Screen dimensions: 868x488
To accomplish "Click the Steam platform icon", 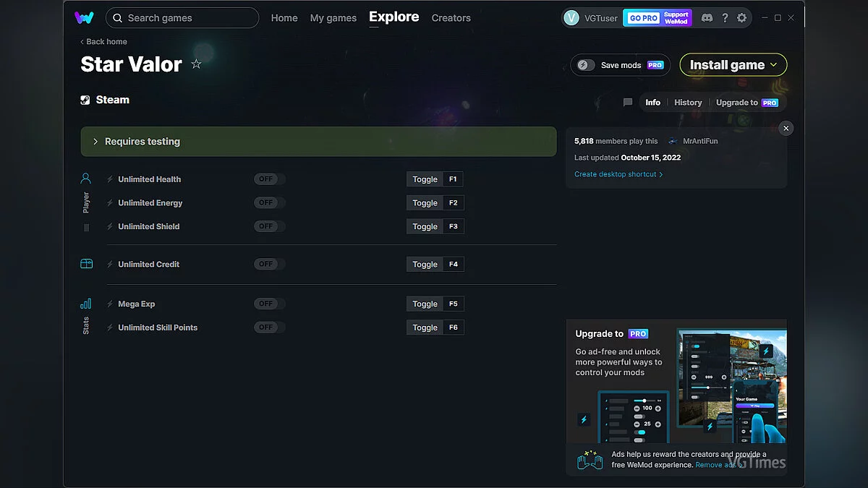I will point(85,100).
